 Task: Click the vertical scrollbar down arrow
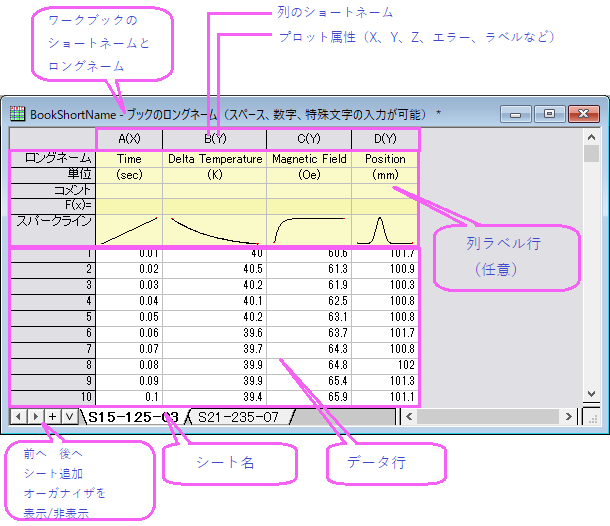pyautogui.click(x=591, y=394)
